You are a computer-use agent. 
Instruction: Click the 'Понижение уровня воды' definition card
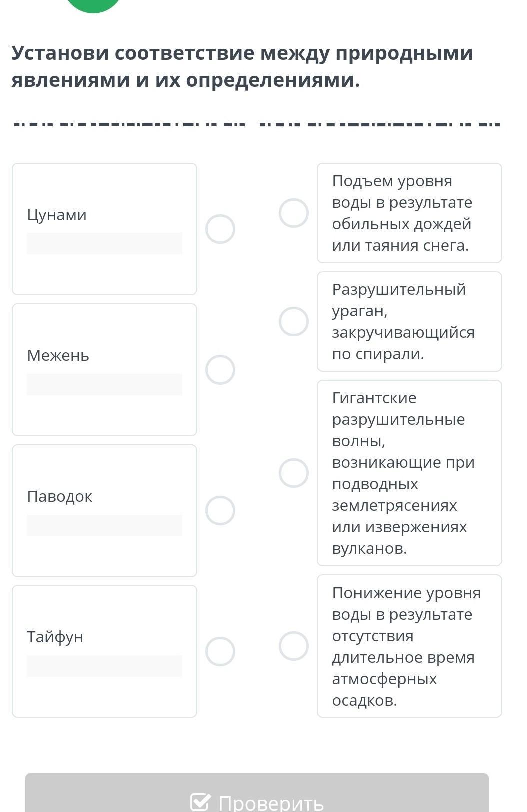pos(409,646)
